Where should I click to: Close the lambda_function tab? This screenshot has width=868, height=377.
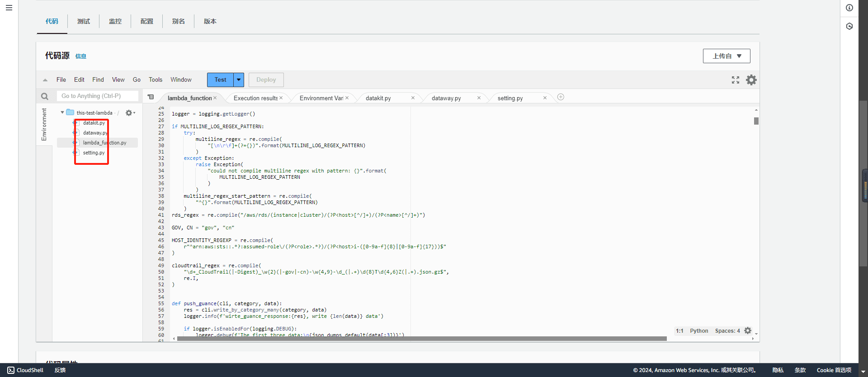215,98
